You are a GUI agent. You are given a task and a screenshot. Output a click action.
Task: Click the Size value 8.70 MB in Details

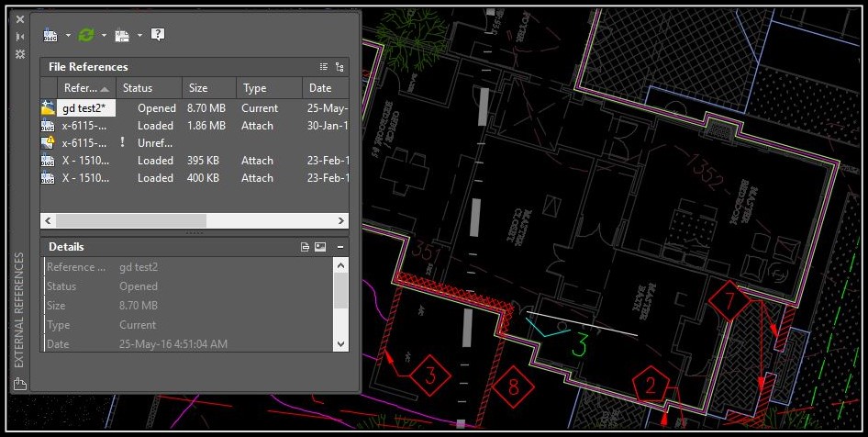click(139, 305)
